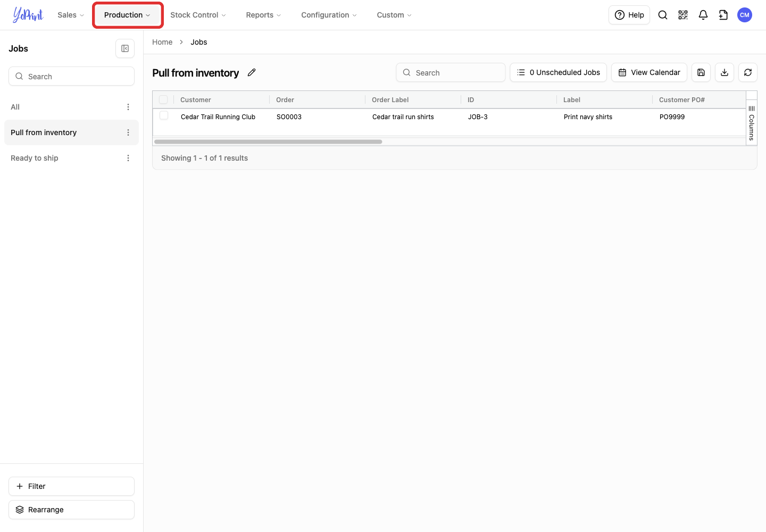766x532 pixels.
Task: Select the All jobs view
Action: click(x=71, y=107)
